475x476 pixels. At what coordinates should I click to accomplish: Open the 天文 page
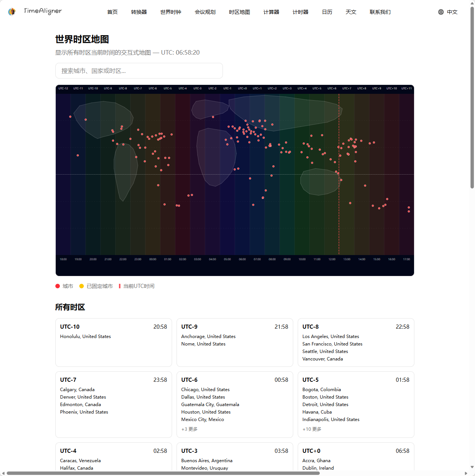click(351, 12)
